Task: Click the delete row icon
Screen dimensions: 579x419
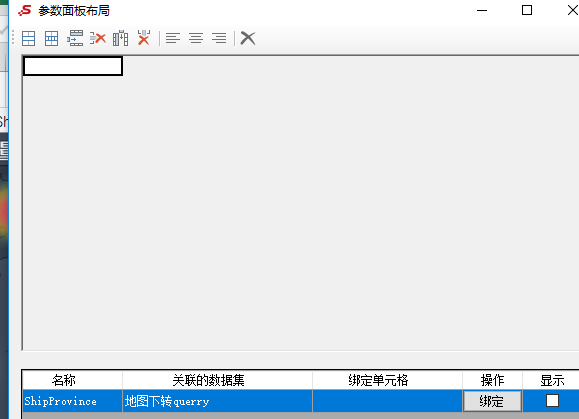Action: click(x=98, y=38)
